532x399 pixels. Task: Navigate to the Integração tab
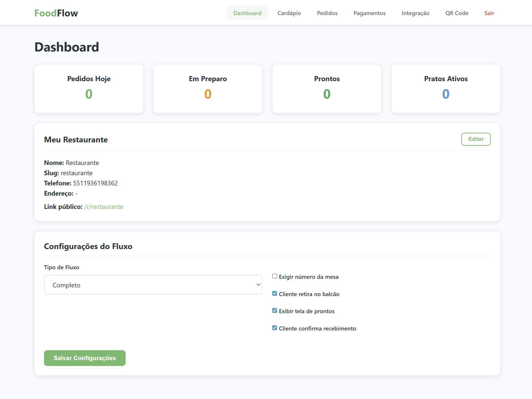[415, 13]
